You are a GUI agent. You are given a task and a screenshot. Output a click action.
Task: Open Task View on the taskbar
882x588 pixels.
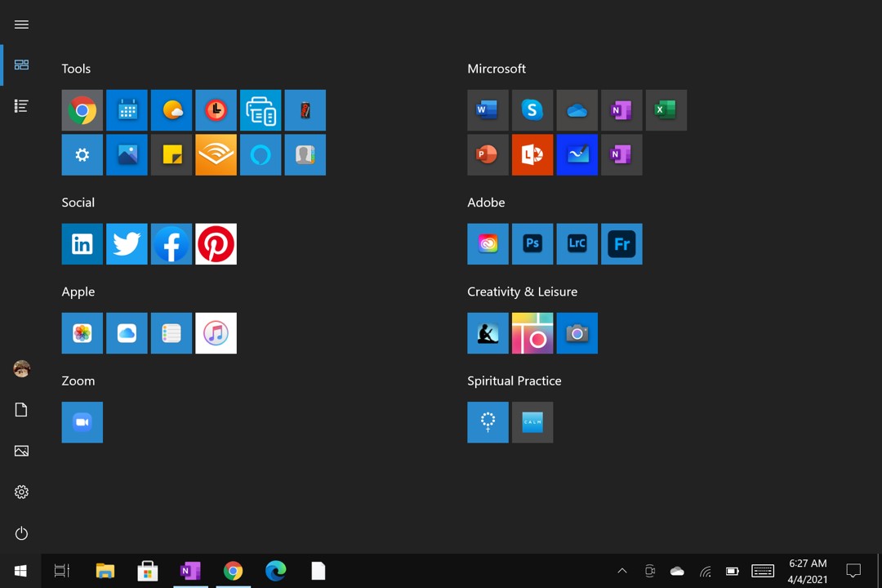(x=62, y=571)
